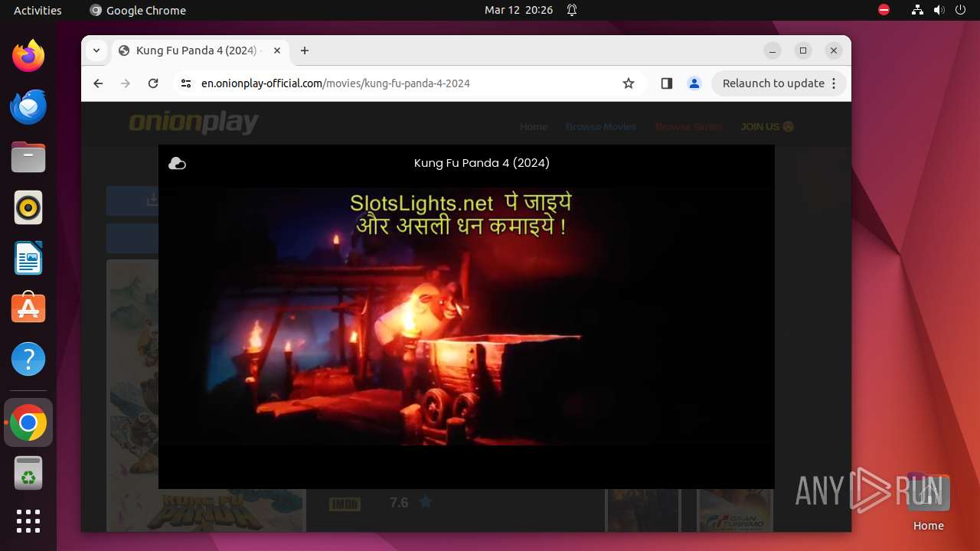This screenshot has width=980, height=551.
Task: Select Google Chrome icon in the dock
Action: point(28,422)
